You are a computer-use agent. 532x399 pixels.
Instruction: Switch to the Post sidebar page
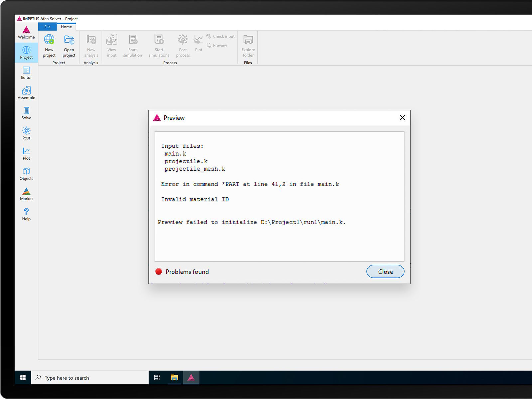(26, 133)
